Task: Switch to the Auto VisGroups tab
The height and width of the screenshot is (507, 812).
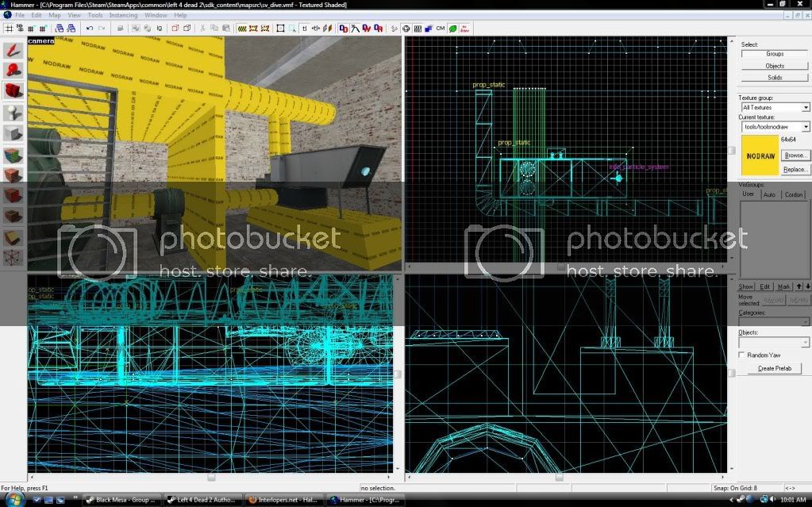Action: (770, 194)
